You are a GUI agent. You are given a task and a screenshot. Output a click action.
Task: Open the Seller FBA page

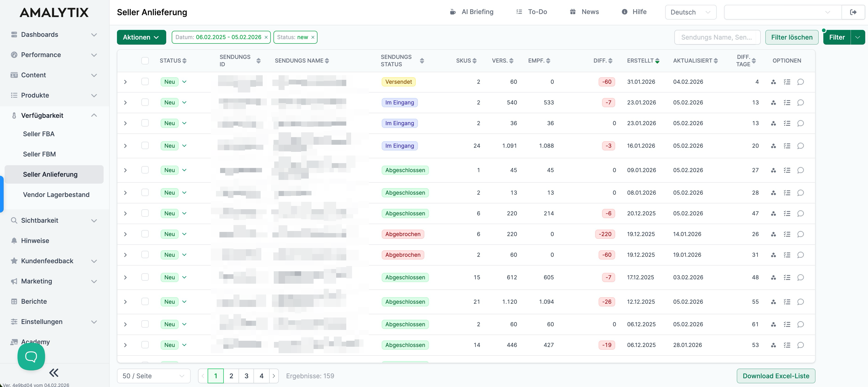point(38,134)
